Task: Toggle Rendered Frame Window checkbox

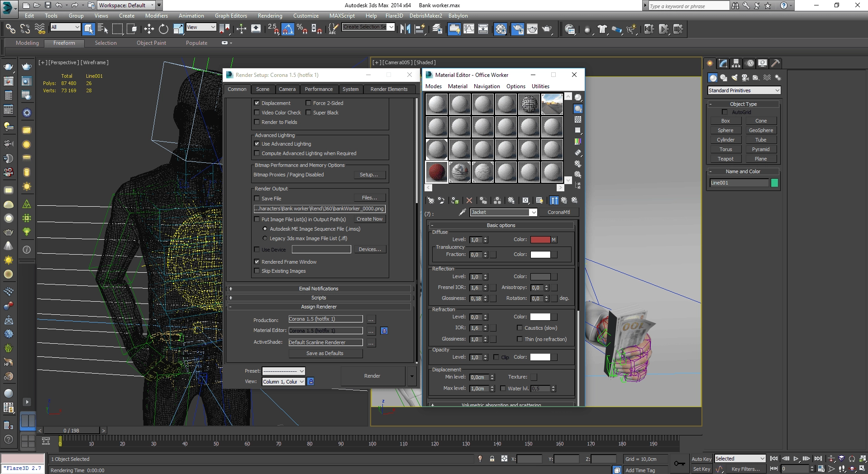Action: pos(257,262)
